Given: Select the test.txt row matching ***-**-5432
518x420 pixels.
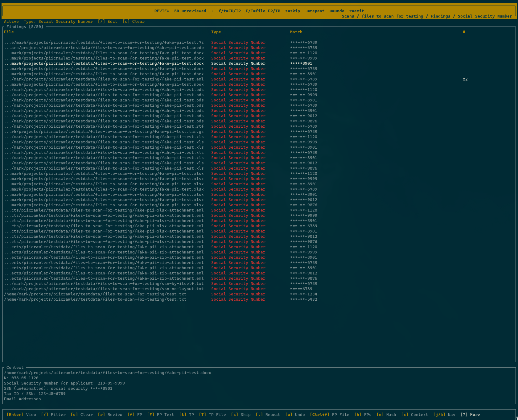Looking at the screenshot, I should click(259, 299).
